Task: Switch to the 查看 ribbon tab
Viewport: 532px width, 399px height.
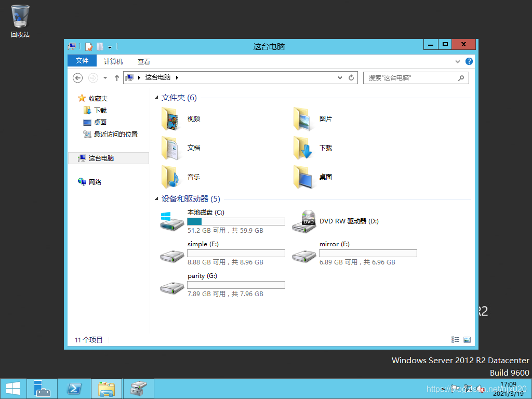Action: click(x=143, y=61)
